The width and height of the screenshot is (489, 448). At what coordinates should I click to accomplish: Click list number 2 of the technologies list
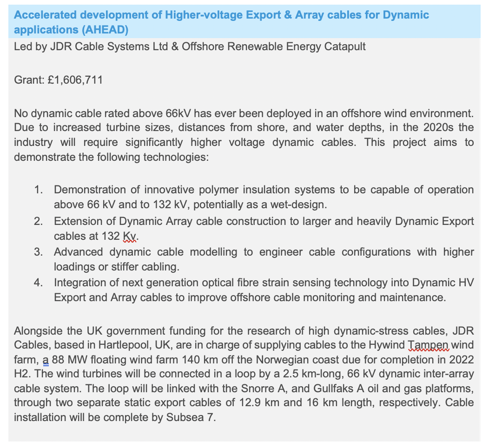(39, 221)
